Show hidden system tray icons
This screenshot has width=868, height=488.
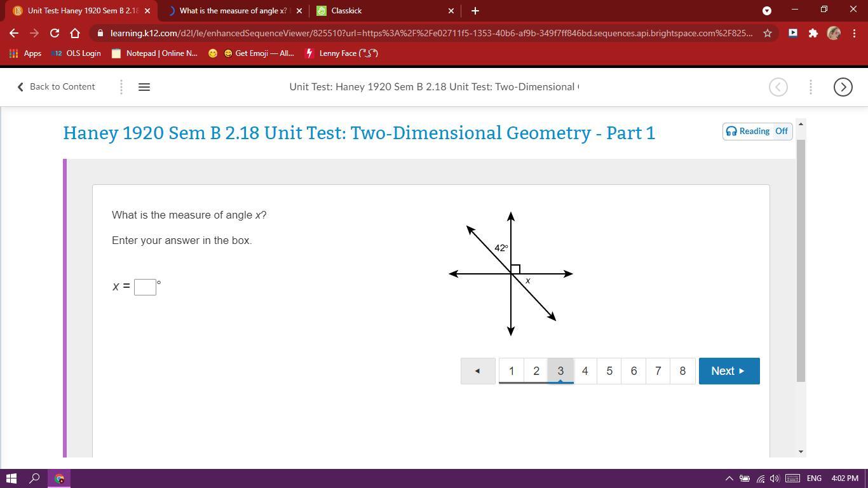coord(729,478)
